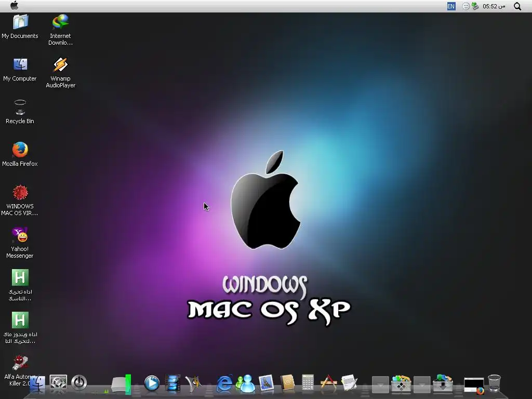Open the dock trash can
532x399 pixels.
(494, 383)
